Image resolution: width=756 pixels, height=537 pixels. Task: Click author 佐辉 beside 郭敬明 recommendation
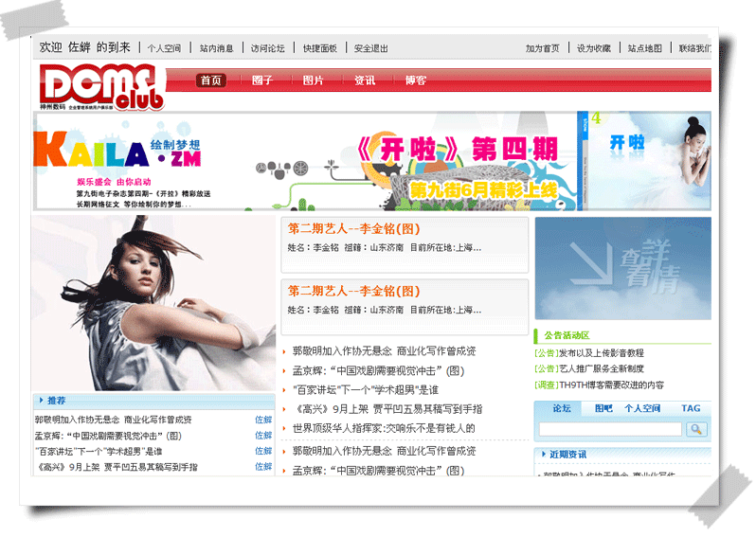pyautogui.click(x=263, y=420)
